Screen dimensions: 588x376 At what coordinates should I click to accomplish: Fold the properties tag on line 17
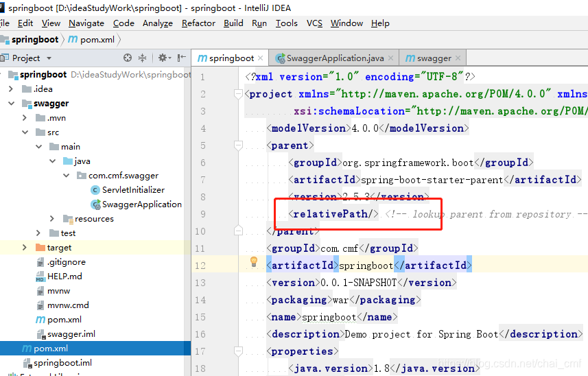(238, 351)
